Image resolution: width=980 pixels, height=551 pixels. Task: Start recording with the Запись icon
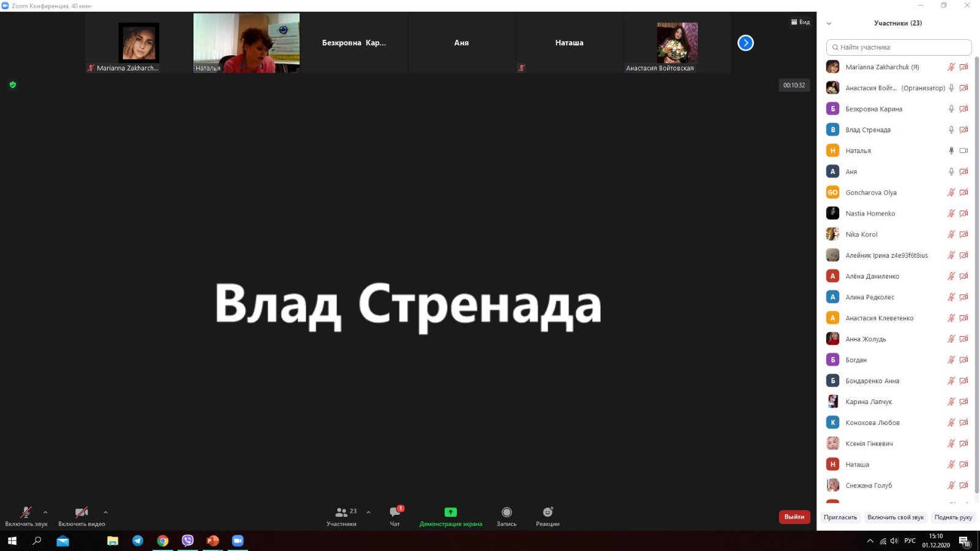coord(507,512)
